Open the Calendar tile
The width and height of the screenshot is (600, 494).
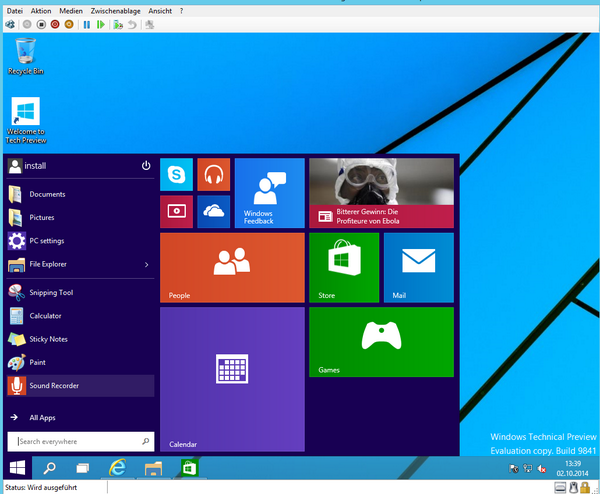(232, 379)
